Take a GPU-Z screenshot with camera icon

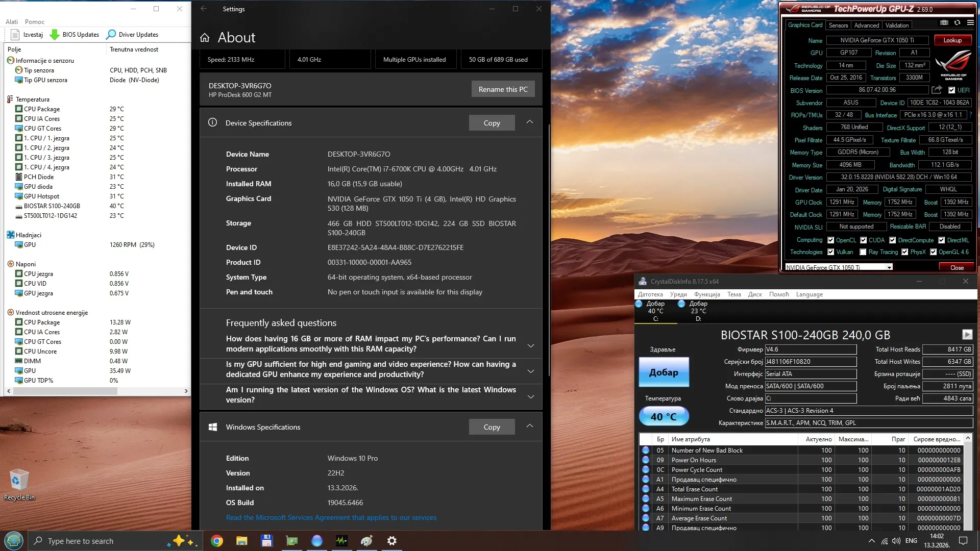point(944,23)
